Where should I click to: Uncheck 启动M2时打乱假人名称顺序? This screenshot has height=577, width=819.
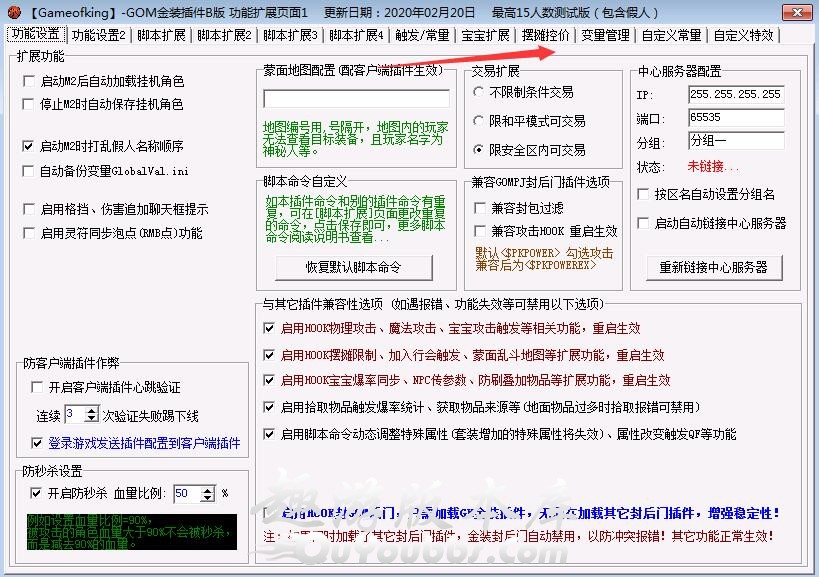29,146
